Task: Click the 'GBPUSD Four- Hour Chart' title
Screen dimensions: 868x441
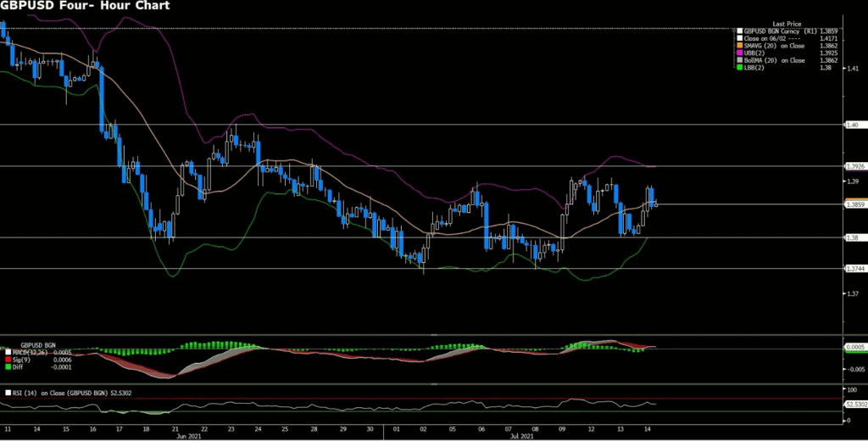Action: tap(86, 6)
